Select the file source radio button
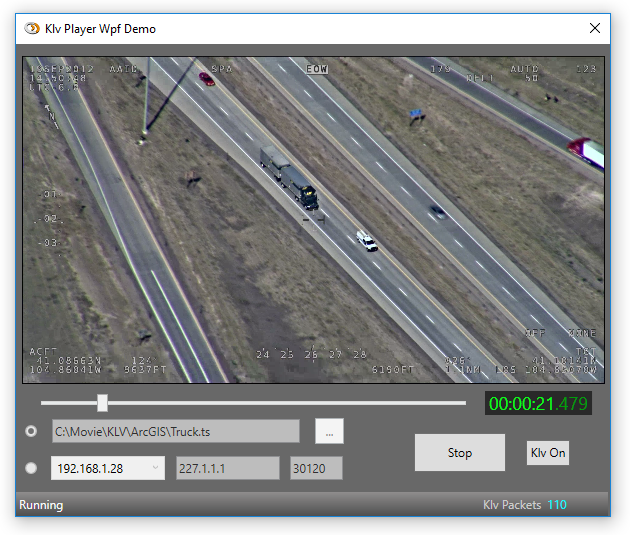630x535 pixels. click(x=32, y=431)
